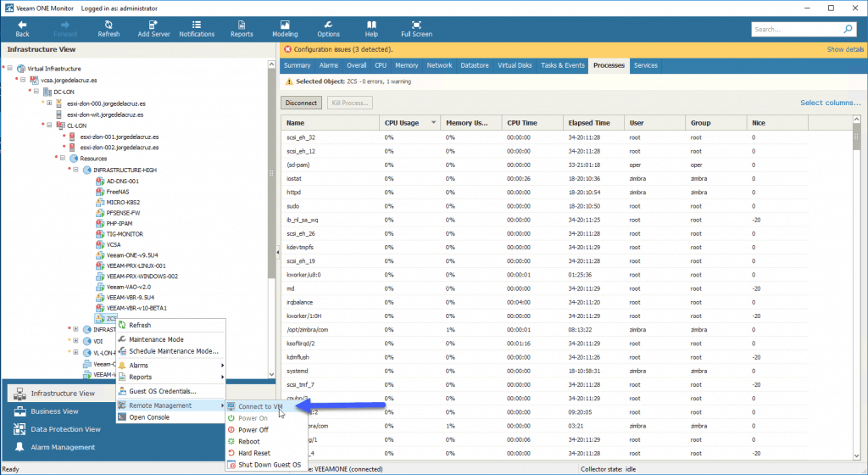Open Add Server from the toolbar
This screenshot has width=868, height=475.
coord(153,29)
